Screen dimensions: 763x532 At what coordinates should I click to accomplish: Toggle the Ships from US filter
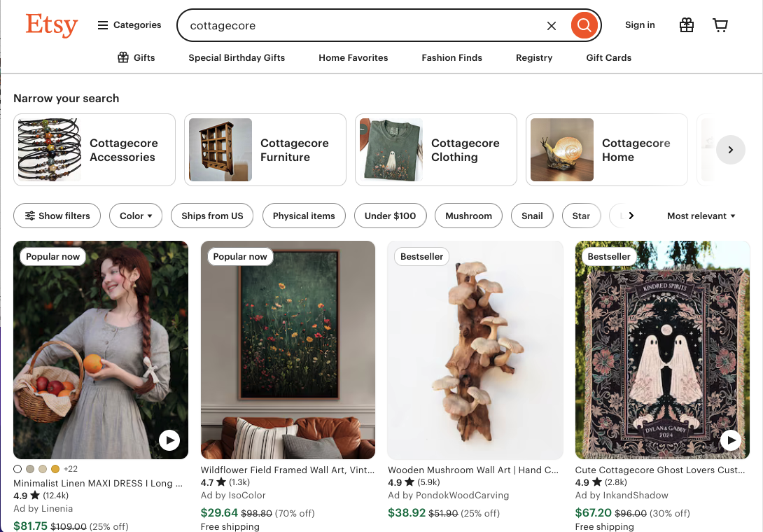[212, 216]
